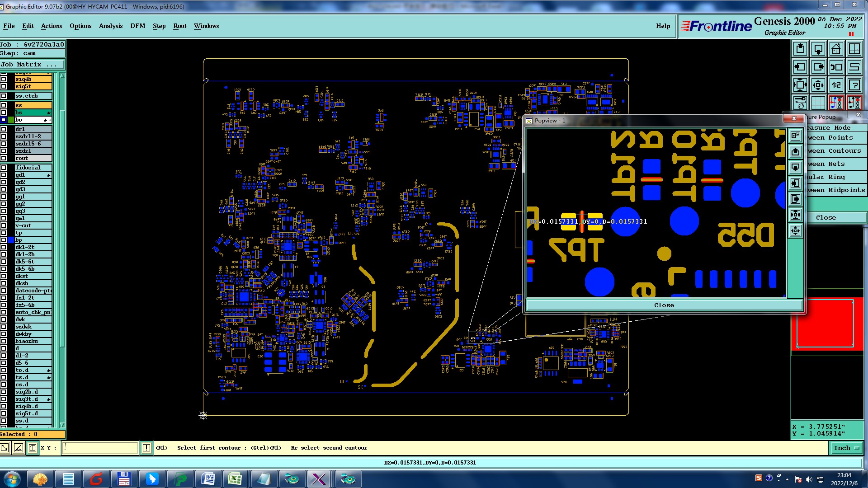Image resolution: width=868 pixels, height=488 pixels.
Task: Open the grid display icon
Action: click(x=818, y=103)
